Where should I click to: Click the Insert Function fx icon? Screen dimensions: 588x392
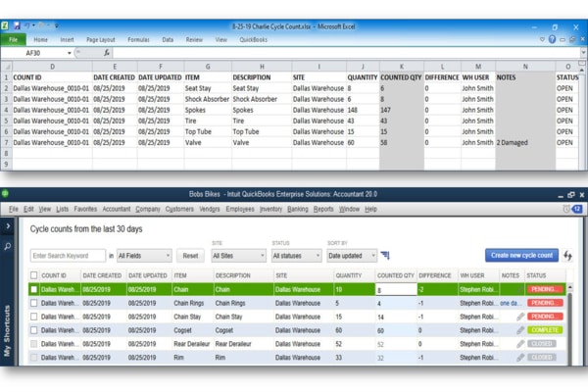point(107,53)
